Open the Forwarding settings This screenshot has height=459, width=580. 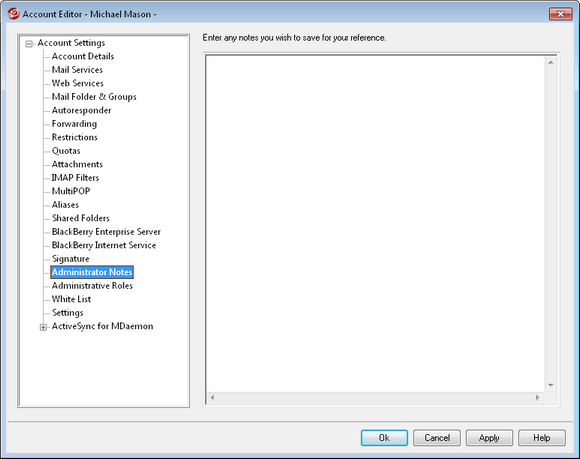[74, 124]
